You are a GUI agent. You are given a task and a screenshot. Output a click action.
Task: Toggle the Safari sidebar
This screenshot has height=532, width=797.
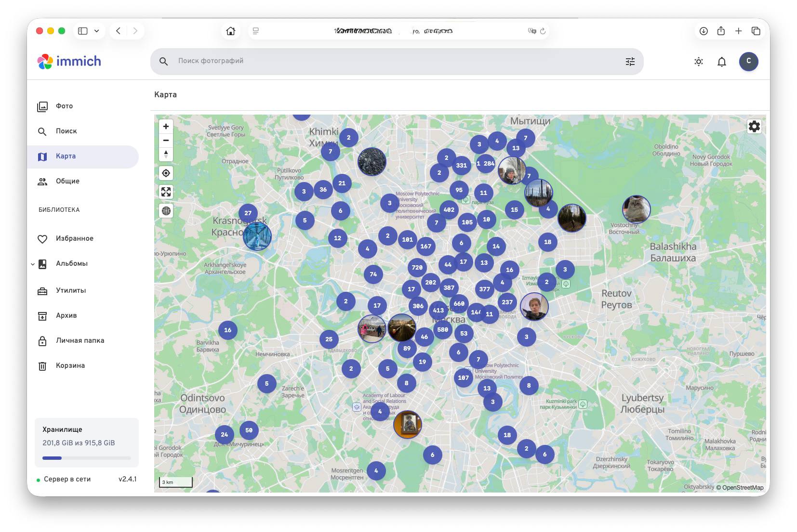click(x=83, y=31)
